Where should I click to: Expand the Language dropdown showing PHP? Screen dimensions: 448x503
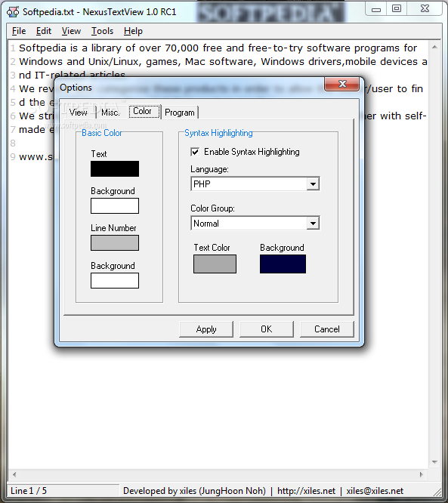tap(313, 184)
